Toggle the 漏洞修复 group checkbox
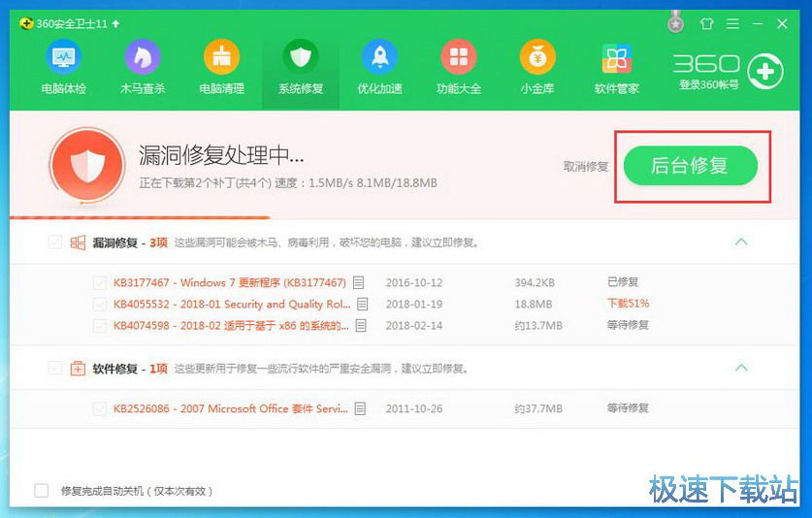This screenshot has width=812, height=518. coord(55,242)
